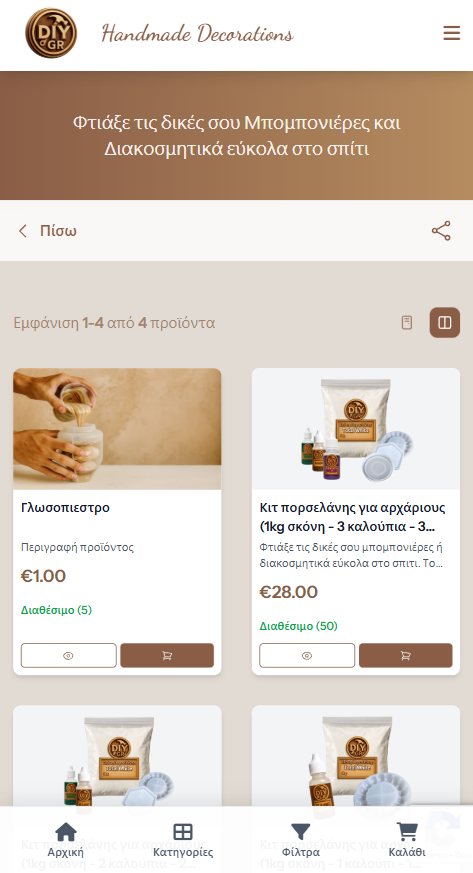Preview beginner porcelain kit via eye button
The width and height of the screenshot is (473, 873).
(307, 655)
